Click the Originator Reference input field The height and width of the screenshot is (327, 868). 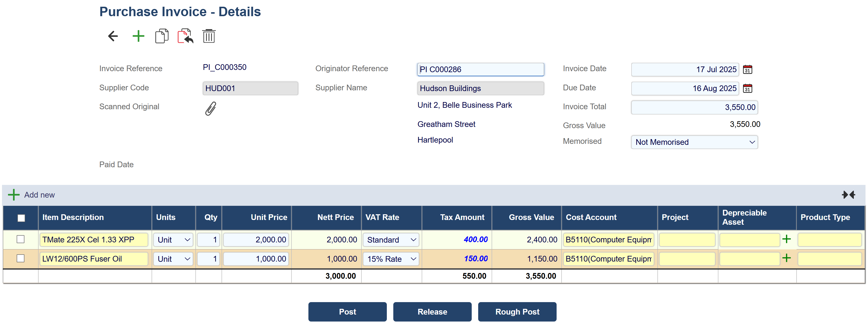click(x=480, y=69)
